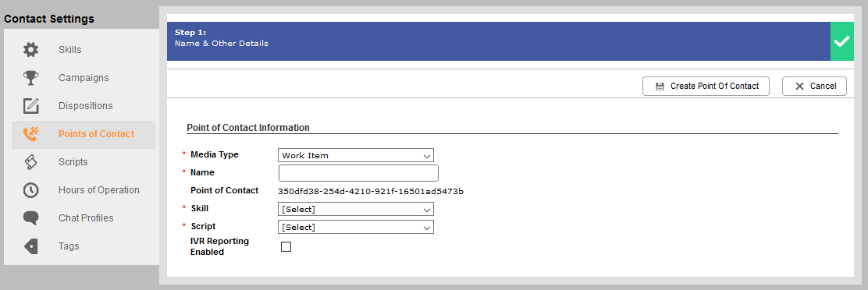Open the Script select dropdown
This screenshot has height=290, width=868.
tap(355, 227)
